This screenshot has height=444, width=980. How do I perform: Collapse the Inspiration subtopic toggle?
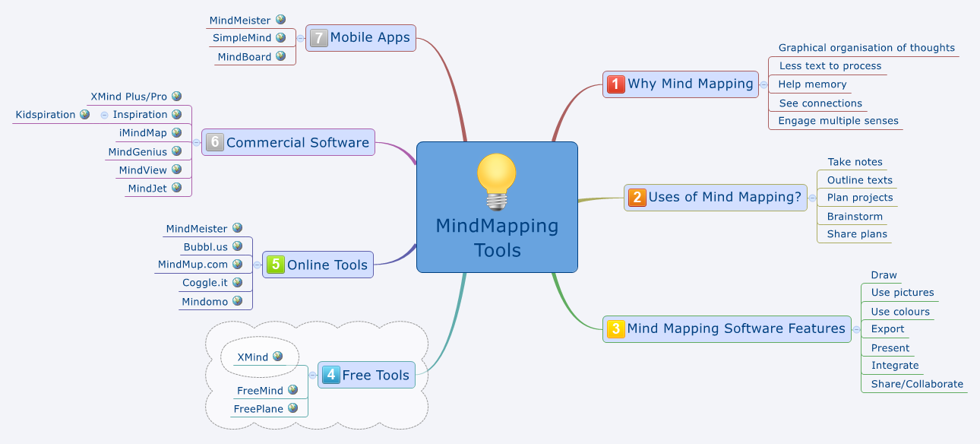[104, 115]
